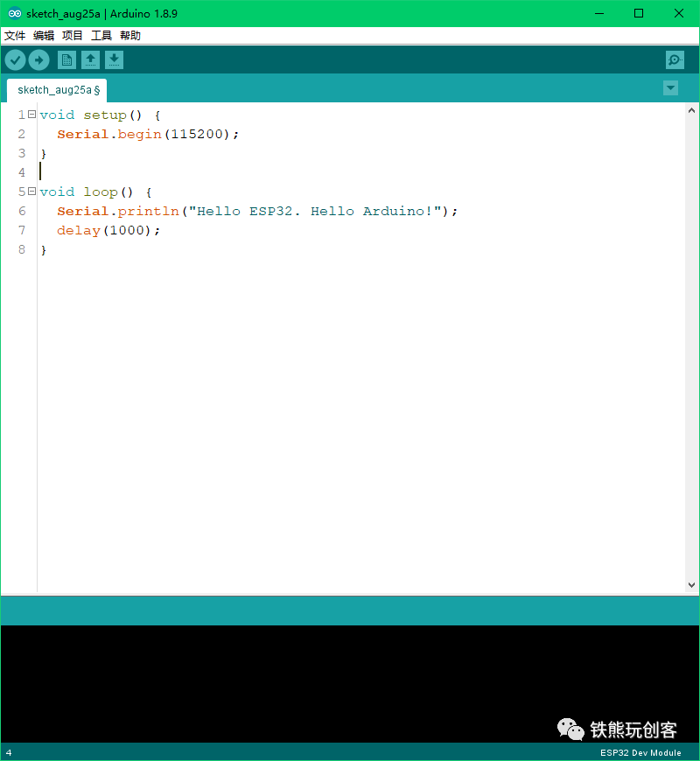The height and width of the screenshot is (761, 700).
Task: Click the ESP32 Dev Module status text
Action: click(640, 753)
